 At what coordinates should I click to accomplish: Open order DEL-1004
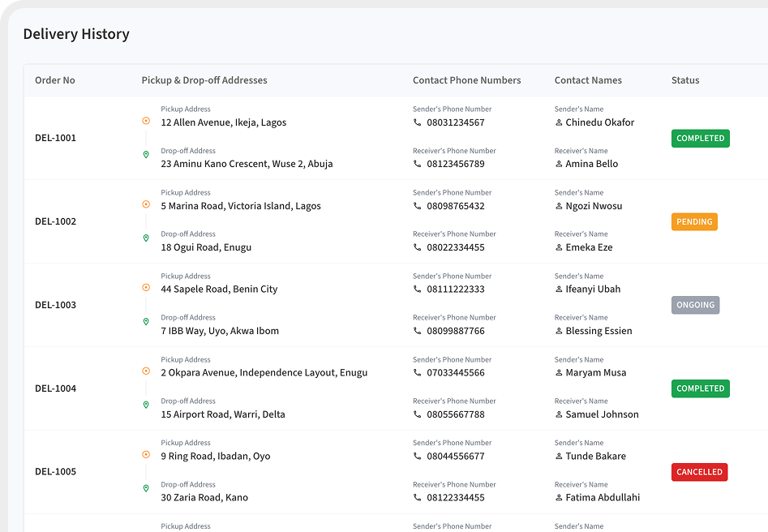(55, 388)
